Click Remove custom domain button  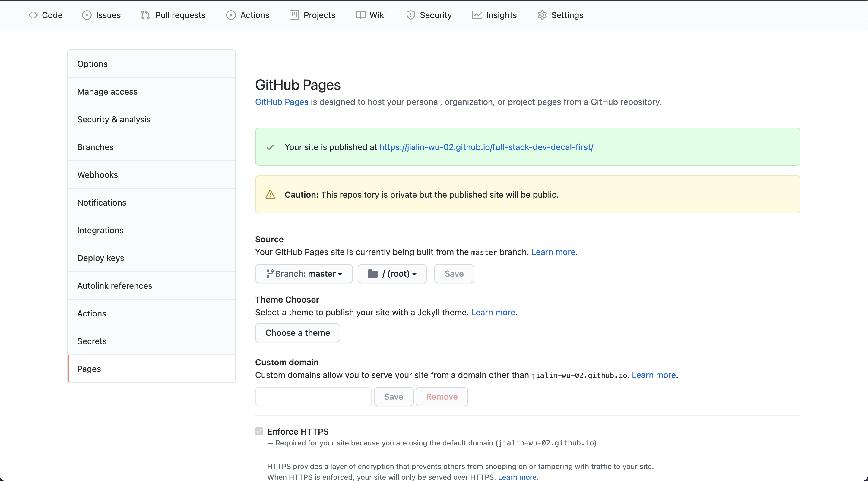click(442, 397)
